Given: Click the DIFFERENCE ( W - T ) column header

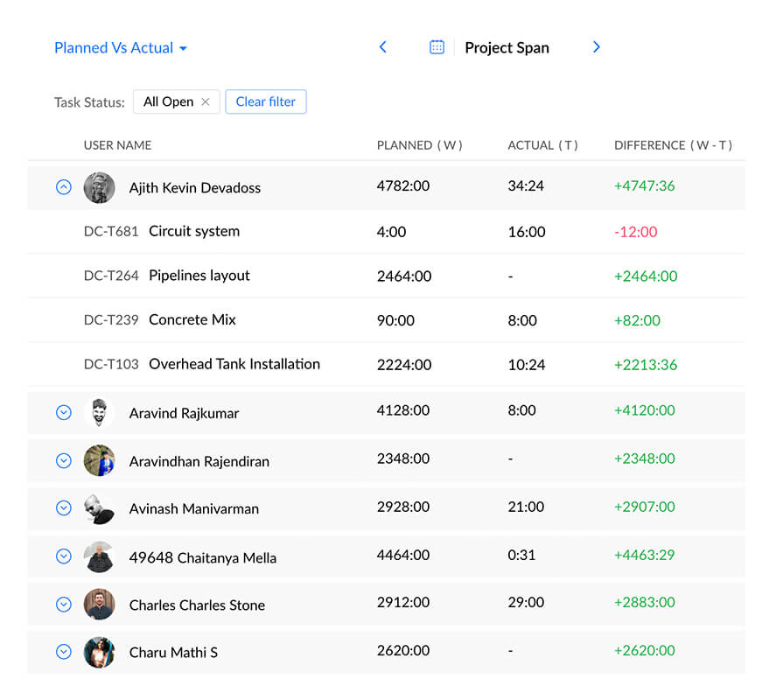Looking at the screenshot, I should [673, 145].
